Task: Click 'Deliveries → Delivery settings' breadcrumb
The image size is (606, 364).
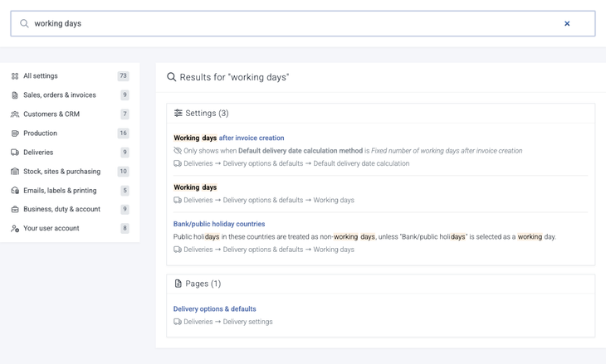Action: tap(228, 322)
